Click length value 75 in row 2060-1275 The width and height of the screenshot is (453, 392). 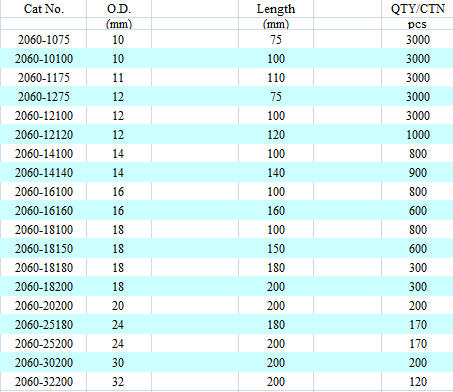coord(276,97)
